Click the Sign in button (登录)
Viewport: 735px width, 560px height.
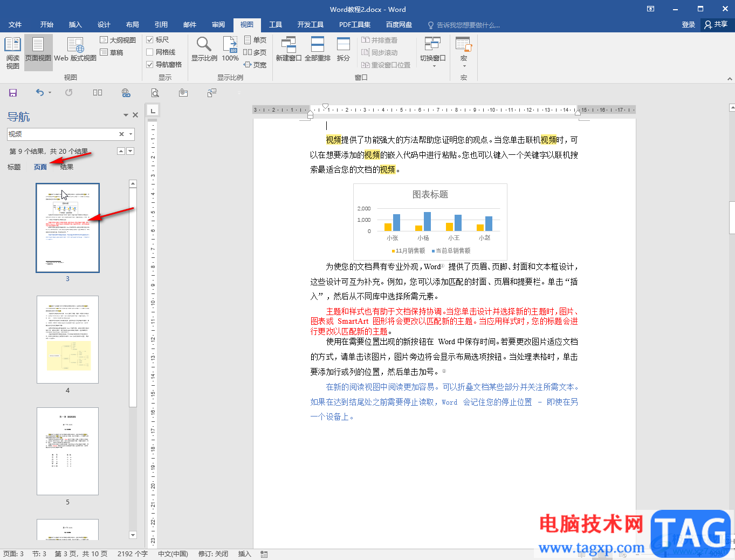click(689, 25)
